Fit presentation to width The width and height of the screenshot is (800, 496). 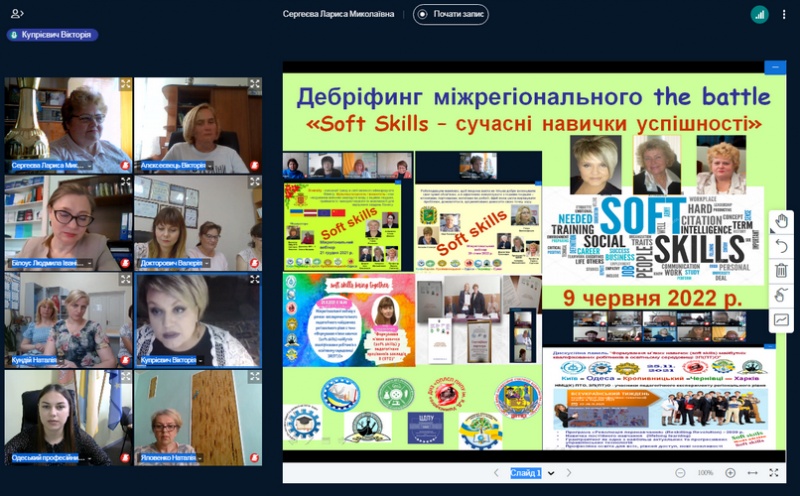[752, 473]
